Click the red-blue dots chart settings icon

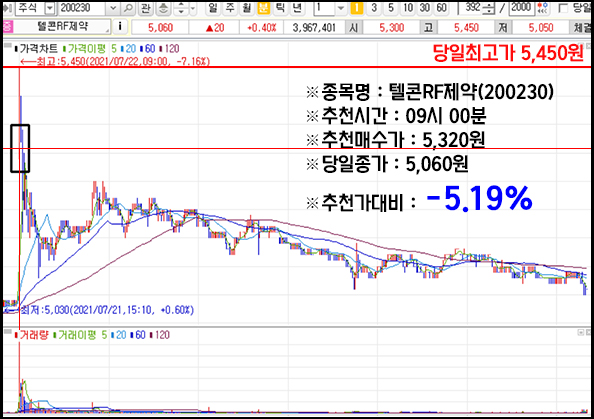[x=543, y=8]
